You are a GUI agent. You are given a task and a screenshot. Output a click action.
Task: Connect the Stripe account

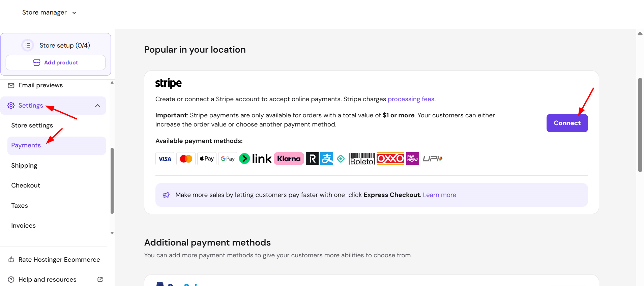pos(567,123)
